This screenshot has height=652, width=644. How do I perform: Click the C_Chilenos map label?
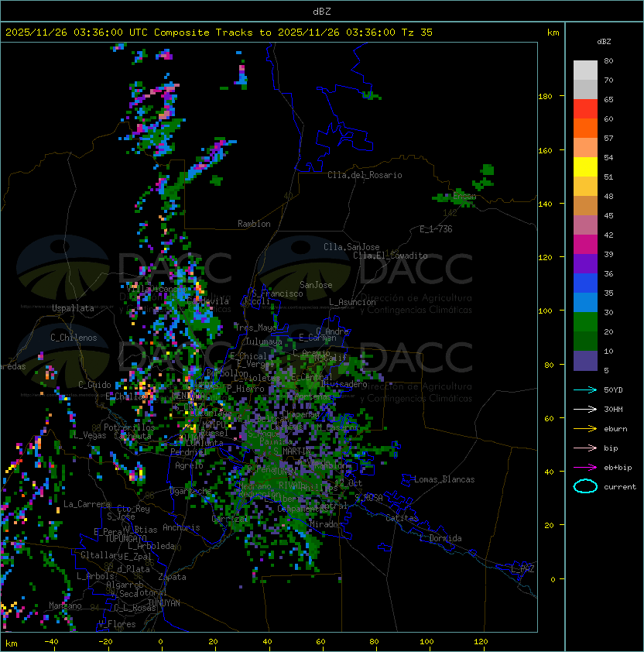click(74, 338)
